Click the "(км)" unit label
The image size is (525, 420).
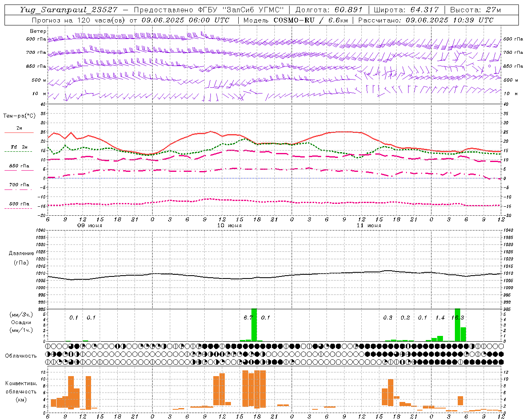pyautogui.click(x=21, y=399)
